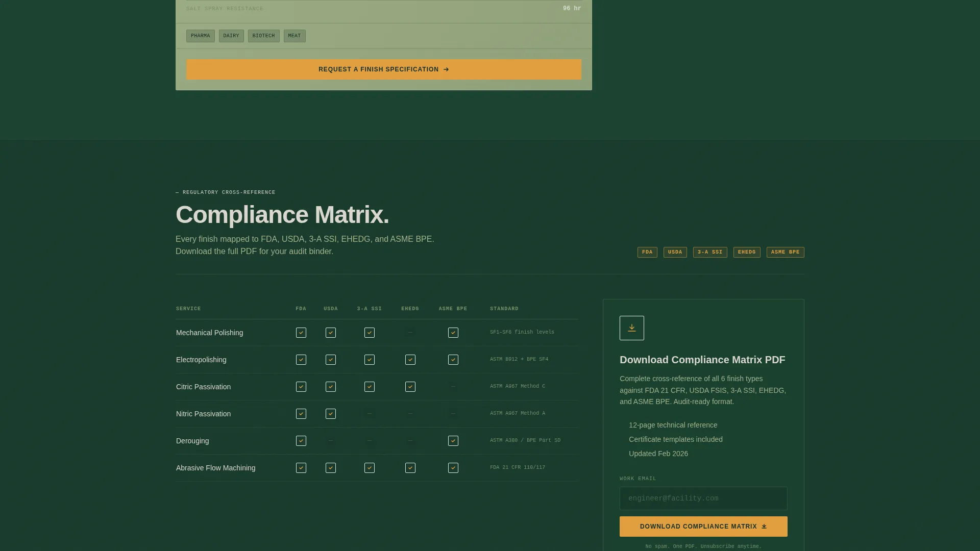980x551 pixels.
Task: Click Certificate templates included list item
Action: click(x=675, y=439)
